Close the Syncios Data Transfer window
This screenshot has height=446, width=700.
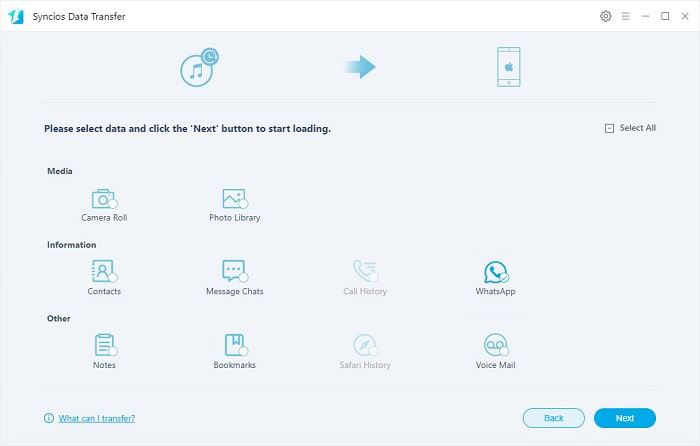(685, 16)
